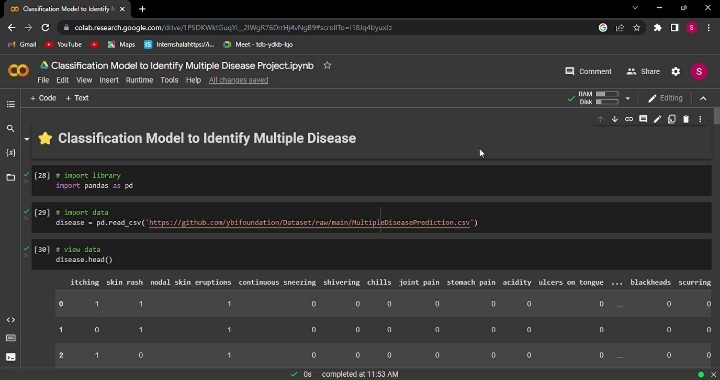Star the notebook next to the title

[x=327, y=66]
